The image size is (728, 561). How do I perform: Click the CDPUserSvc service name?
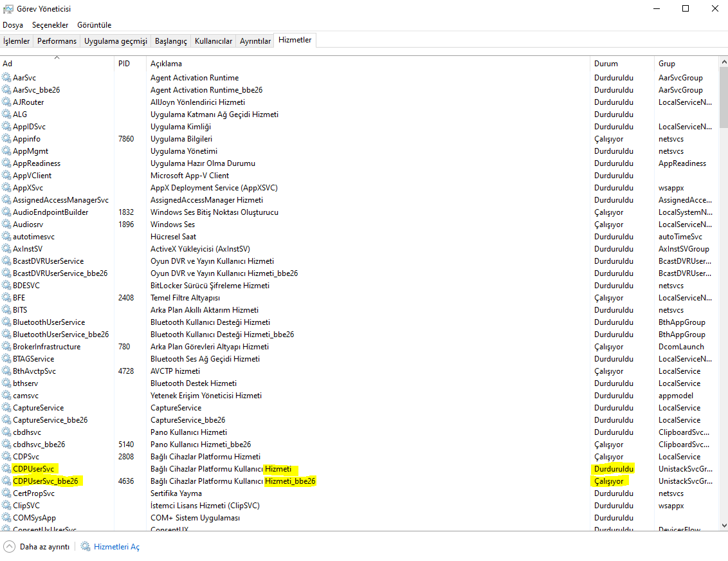point(33,469)
